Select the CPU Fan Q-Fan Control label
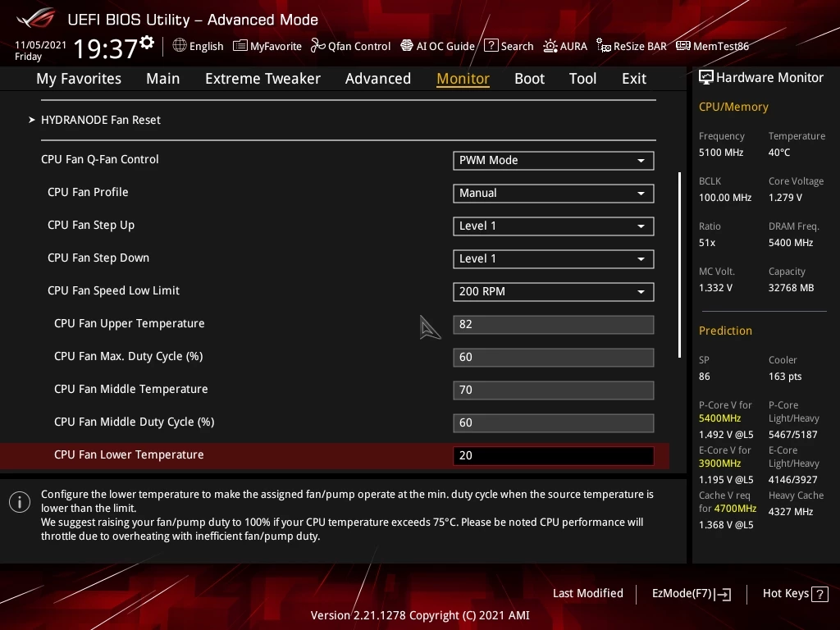The height and width of the screenshot is (630, 840). 99,160
